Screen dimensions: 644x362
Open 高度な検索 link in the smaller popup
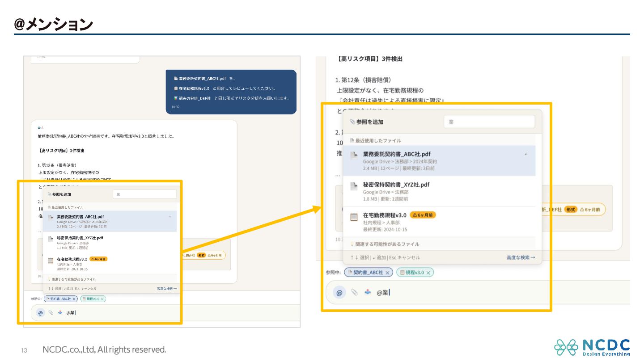166,289
